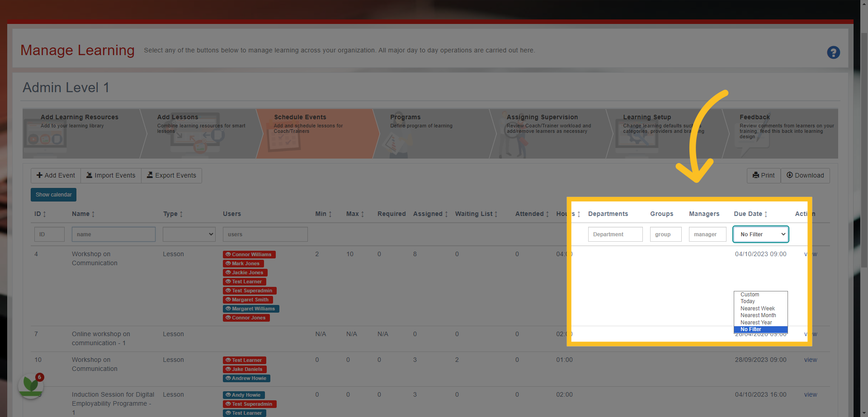Click the ID filter input
The width and height of the screenshot is (868, 417).
point(49,234)
